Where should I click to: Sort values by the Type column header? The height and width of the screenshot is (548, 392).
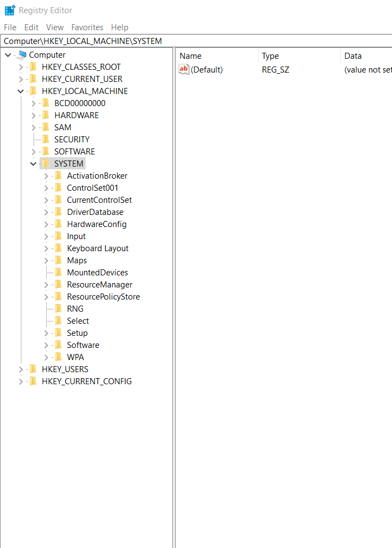click(x=300, y=56)
